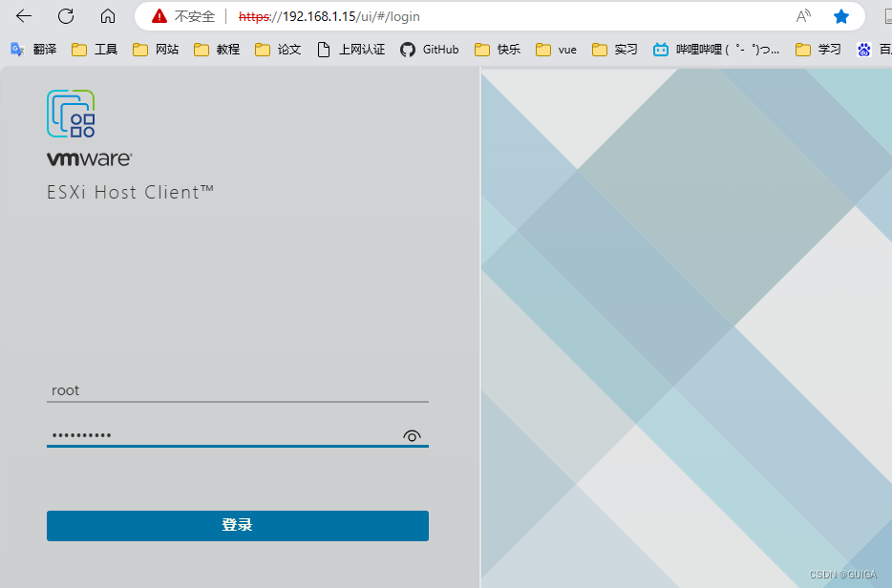
Task: Open the 快乐 bookmarks folder
Action: [x=498, y=50]
